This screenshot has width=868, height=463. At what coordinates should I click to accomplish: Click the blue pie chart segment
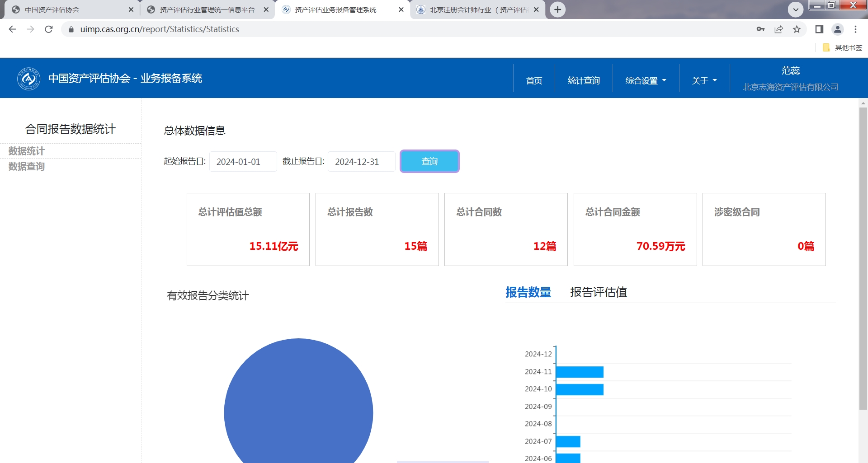(x=298, y=407)
